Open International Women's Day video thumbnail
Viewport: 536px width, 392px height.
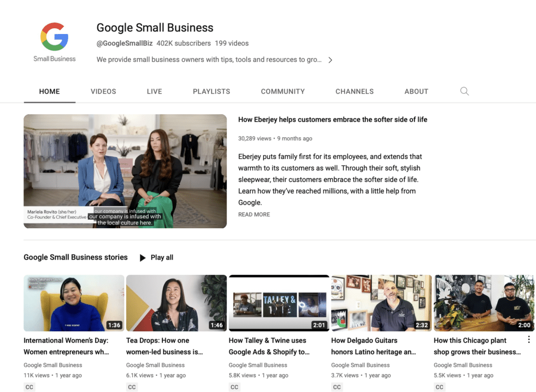(x=74, y=303)
